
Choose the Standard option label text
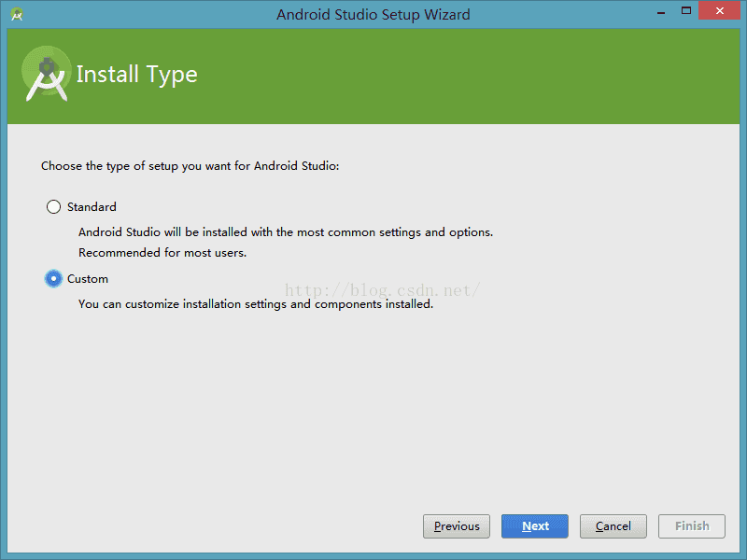point(92,206)
